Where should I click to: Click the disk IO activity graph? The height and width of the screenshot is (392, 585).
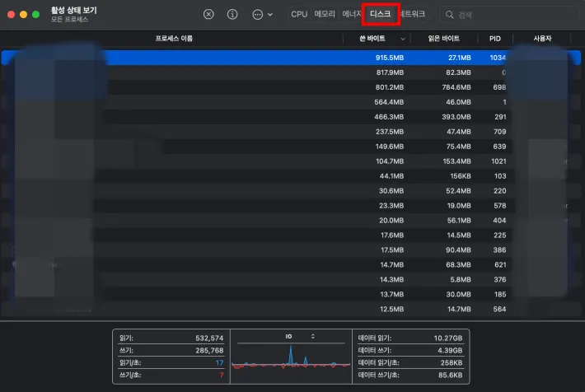tap(291, 357)
